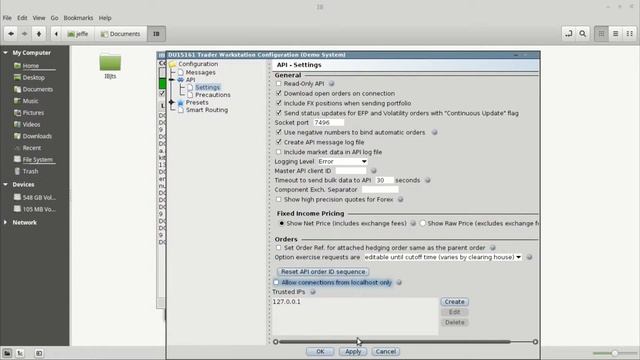
Task: Click the Master API client ID field
Action: pos(351,171)
